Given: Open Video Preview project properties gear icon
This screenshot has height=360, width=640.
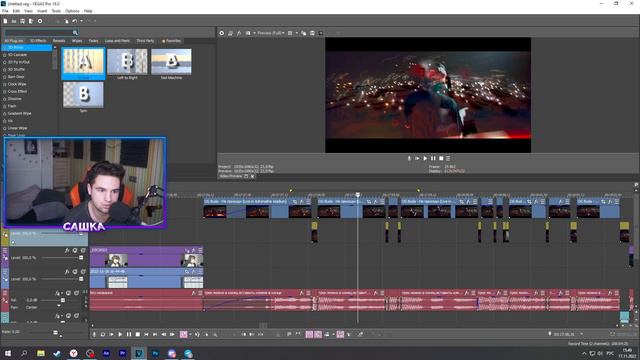Looking at the screenshot, I should coord(222,33).
